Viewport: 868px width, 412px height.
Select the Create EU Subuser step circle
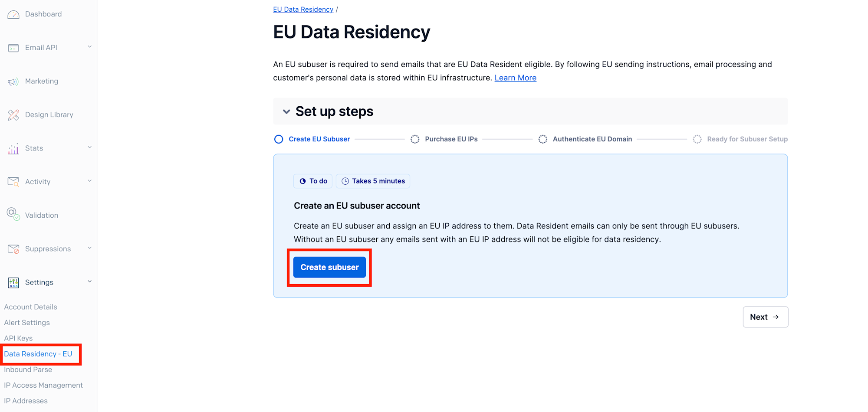tap(279, 139)
